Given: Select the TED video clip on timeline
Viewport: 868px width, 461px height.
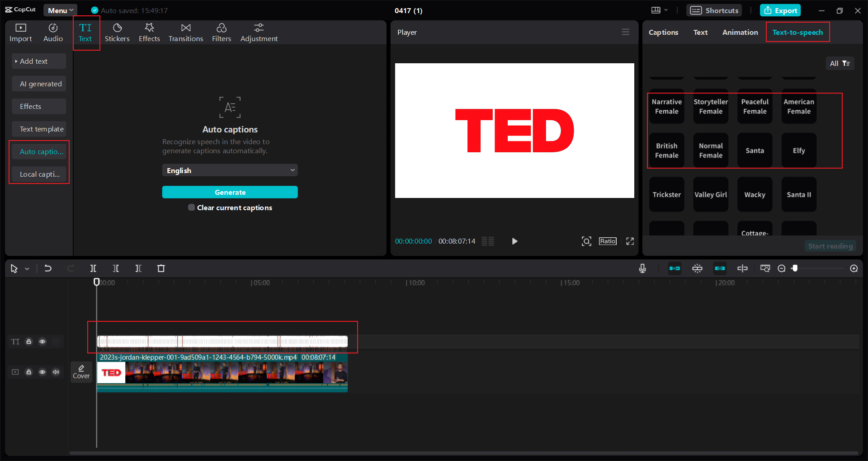Looking at the screenshot, I should [x=222, y=372].
